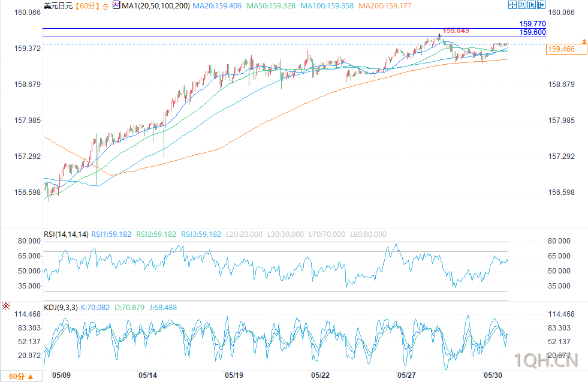The width and height of the screenshot is (588, 382).
Task: Click the MA20:159.406 value
Action: (217, 6)
